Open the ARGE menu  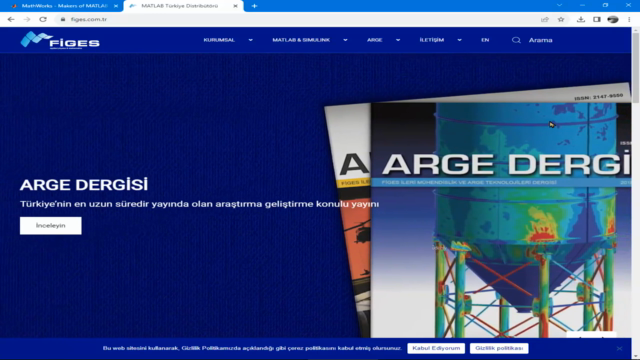375,40
